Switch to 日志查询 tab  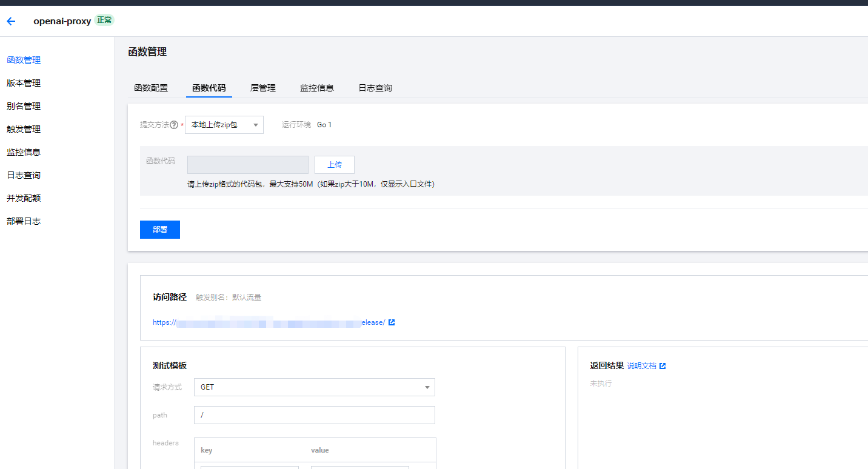[x=375, y=88]
